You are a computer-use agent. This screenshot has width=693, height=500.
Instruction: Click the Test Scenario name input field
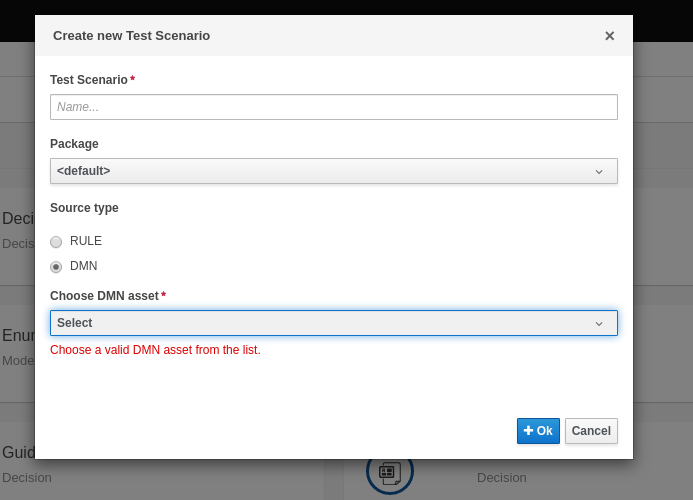333,107
